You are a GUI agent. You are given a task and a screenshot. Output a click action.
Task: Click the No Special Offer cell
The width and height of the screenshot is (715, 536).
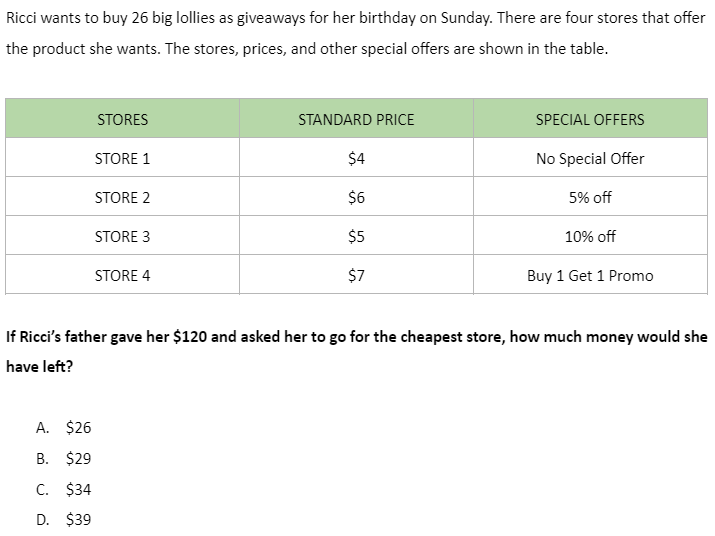click(590, 158)
